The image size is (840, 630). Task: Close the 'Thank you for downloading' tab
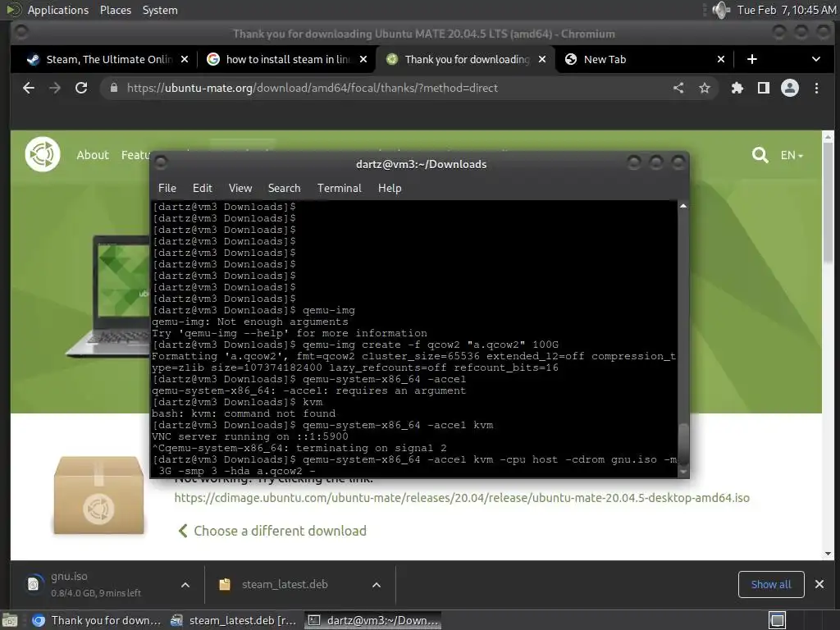[x=542, y=59]
